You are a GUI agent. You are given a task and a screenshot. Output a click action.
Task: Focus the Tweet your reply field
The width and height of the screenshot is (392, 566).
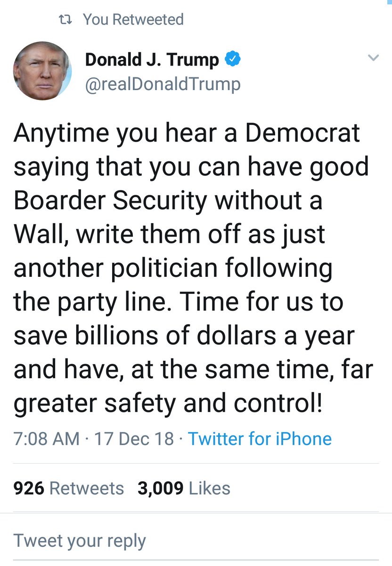tap(80, 541)
